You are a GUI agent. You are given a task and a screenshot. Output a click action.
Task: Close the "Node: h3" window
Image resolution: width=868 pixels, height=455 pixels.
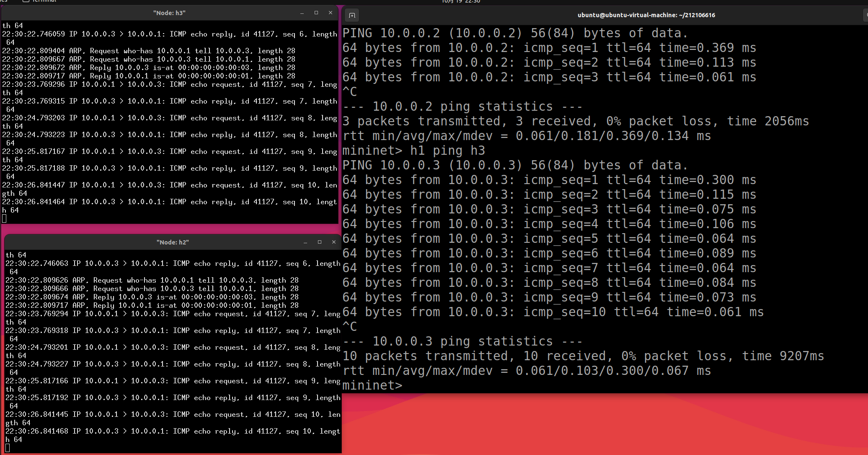pos(331,13)
